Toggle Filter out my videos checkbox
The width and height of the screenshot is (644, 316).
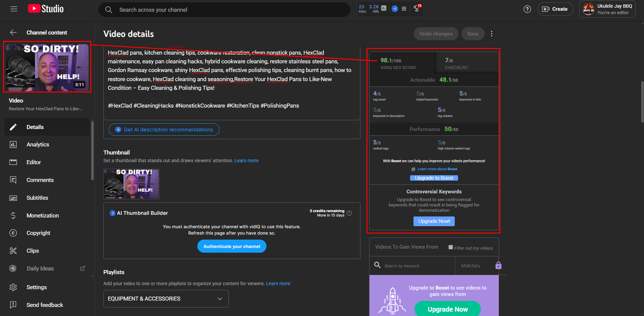click(x=451, y=247)
